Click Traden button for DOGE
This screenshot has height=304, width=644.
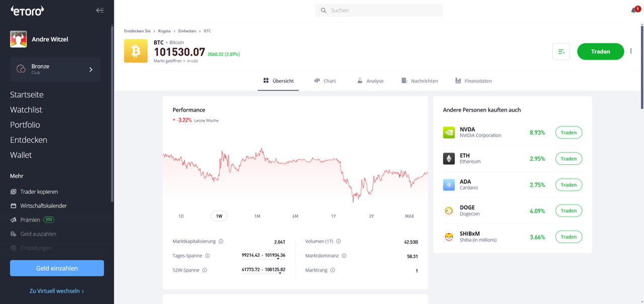tap(569, 211)
